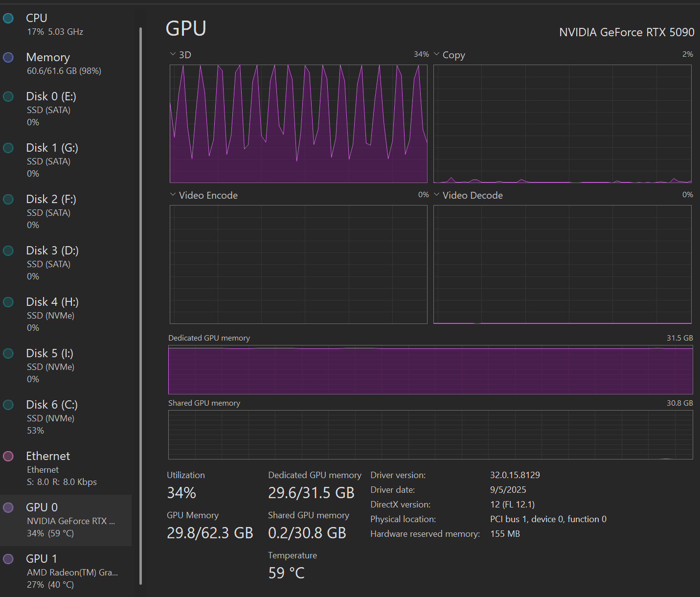
Task: Click the 3D graph "34%" percentage label
Action: (x=421, y=54)
